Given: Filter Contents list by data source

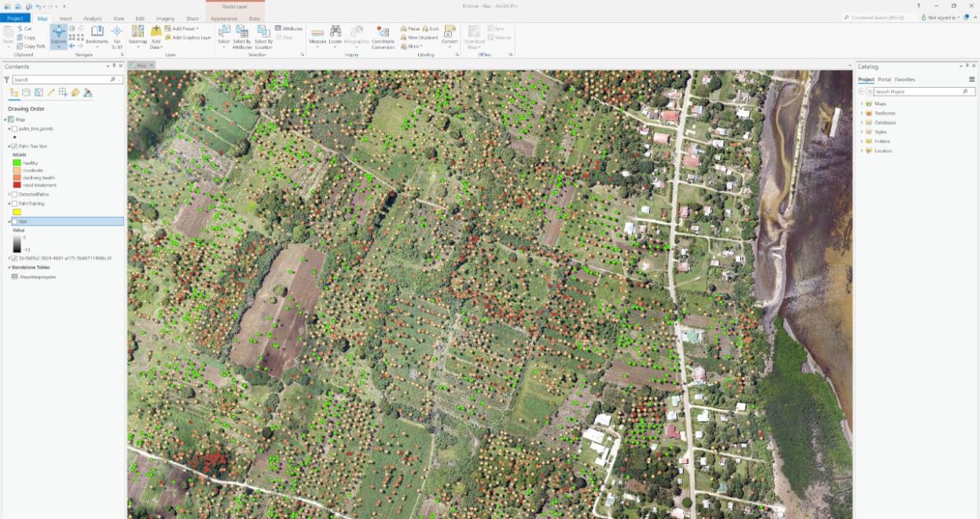Looking at the screenshot, I should click(26, 93).
